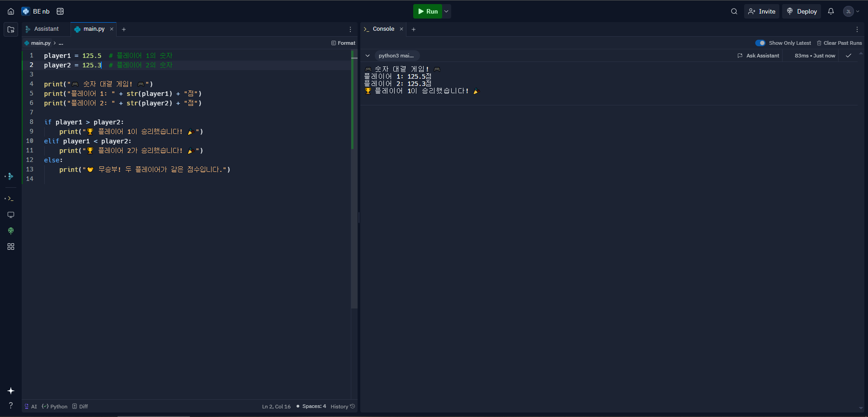Open the notifications bell
Viewport: 868px width, 417px height.
pyautogui.click(x=831, y=11)
